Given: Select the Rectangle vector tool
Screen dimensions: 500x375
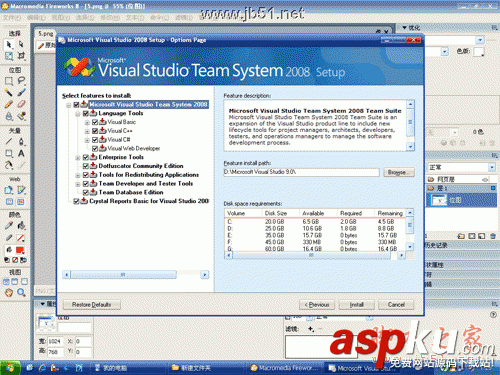Looking at the screenshot, I should tap(9, 153).
